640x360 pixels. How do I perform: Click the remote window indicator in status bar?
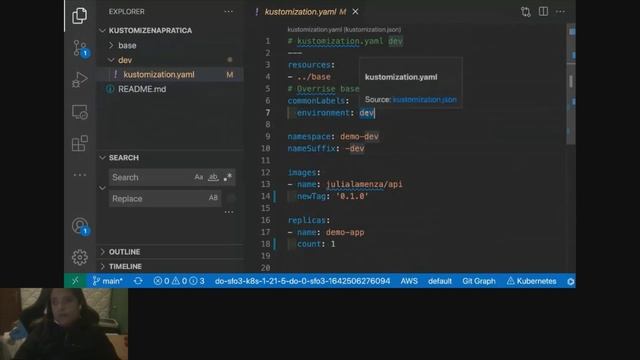click(x=75, y=281)
